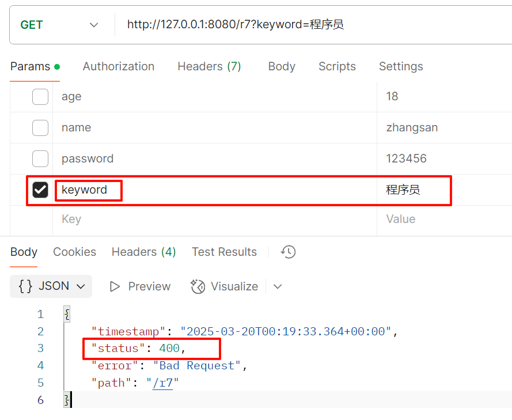Open the response history clock icon
Image resolution: width=512 pixels, height=420 pixels.
click(288, 252)
